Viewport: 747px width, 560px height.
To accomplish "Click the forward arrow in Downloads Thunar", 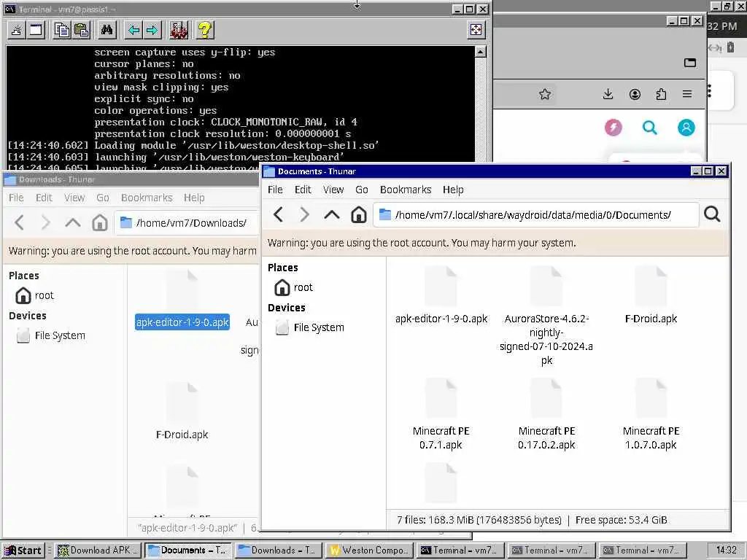I will point(46,222).
